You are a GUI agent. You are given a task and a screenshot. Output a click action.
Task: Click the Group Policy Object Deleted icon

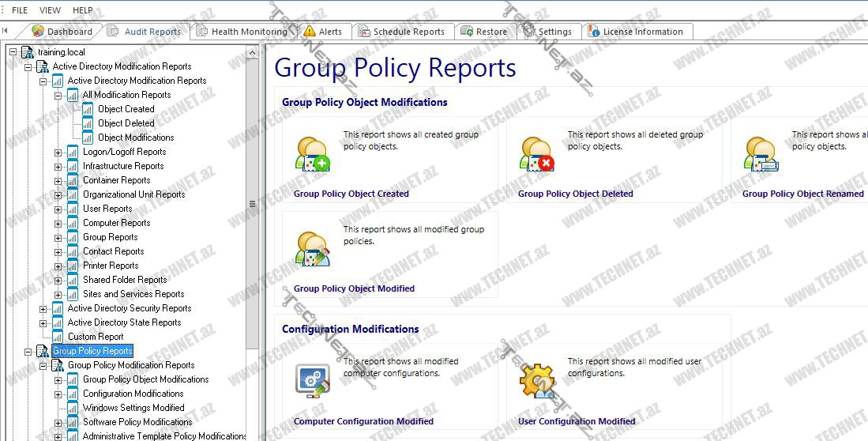pyautogui.click(x=536, y=154)
